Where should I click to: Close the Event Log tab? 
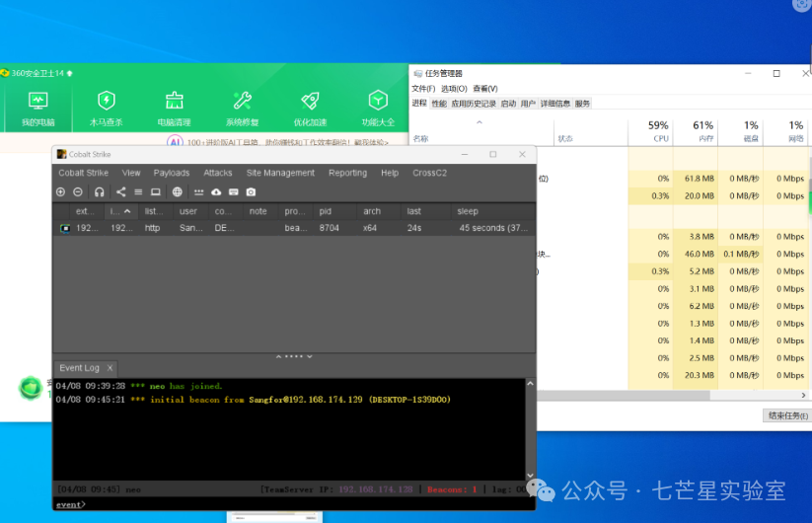coord(110,368)
